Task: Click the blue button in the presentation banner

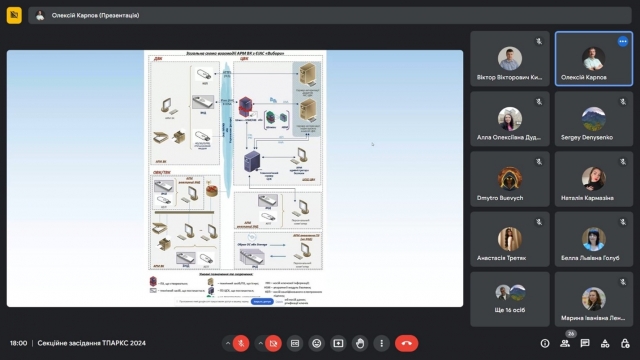Action: 262,301
